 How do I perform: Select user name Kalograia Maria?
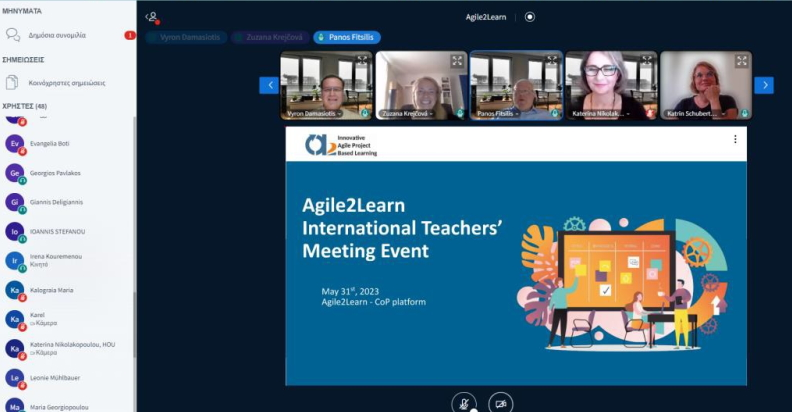(52, 290)
